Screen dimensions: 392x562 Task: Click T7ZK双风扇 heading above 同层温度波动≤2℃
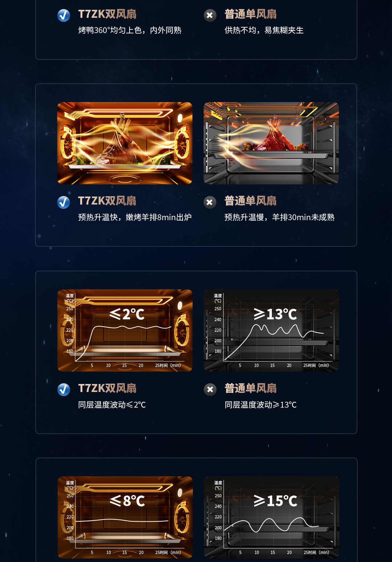[x=107, y=388]
